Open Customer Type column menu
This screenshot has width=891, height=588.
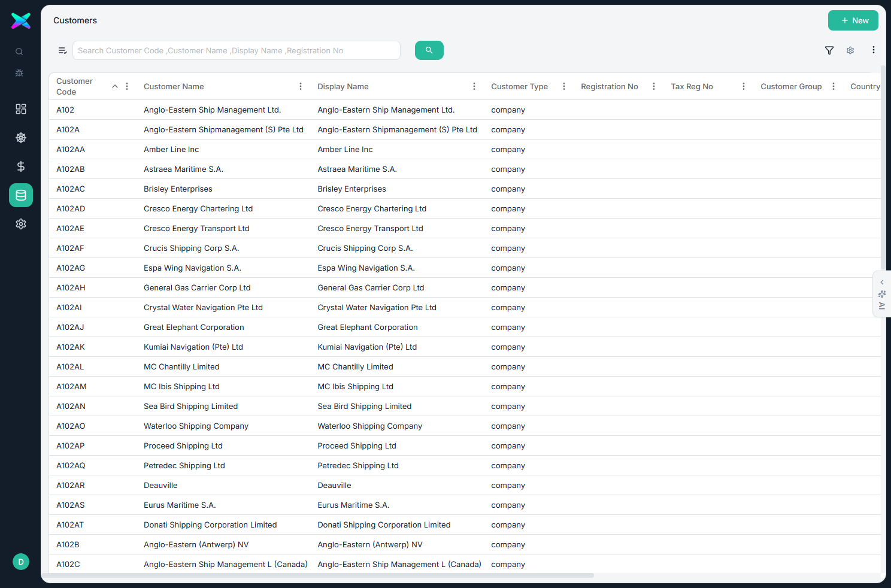click(564, 86)
